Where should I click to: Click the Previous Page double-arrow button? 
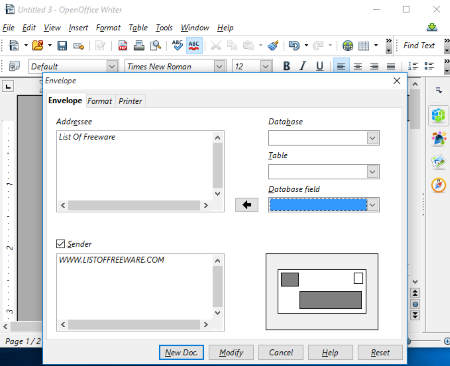415,293
